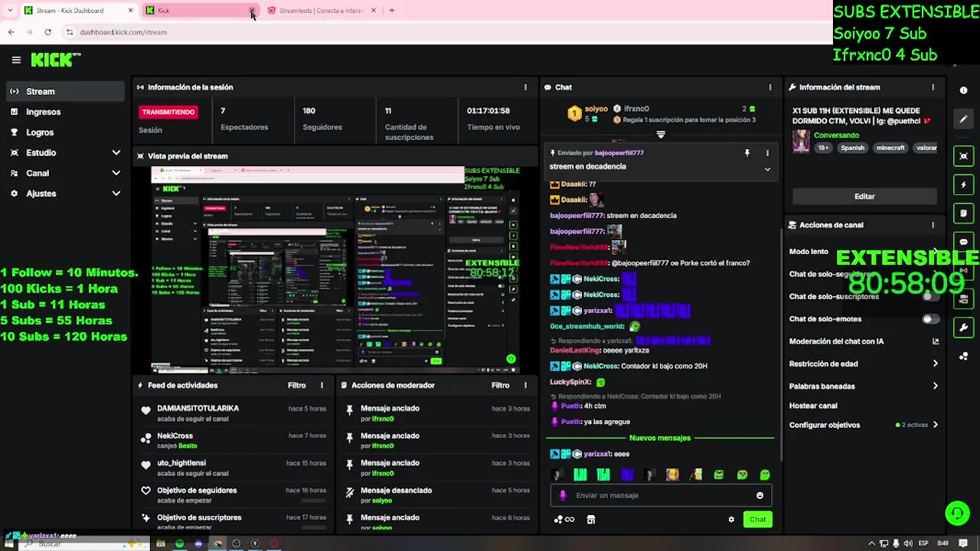Viewport: 980px width, 551px height.
Task: Focus the Enviar un mensaje input
Action: (x=662, y=495)
